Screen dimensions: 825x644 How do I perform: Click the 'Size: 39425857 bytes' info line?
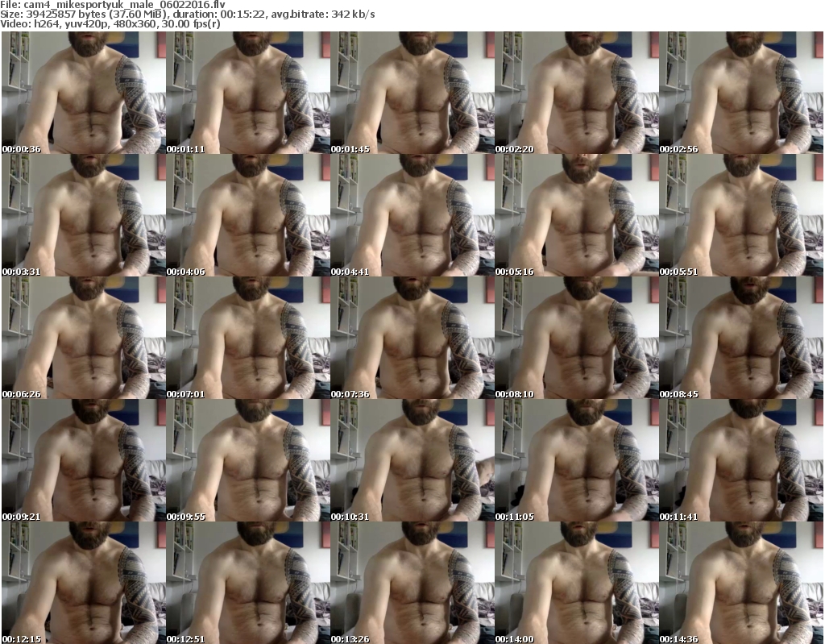(x=187, y=15)
